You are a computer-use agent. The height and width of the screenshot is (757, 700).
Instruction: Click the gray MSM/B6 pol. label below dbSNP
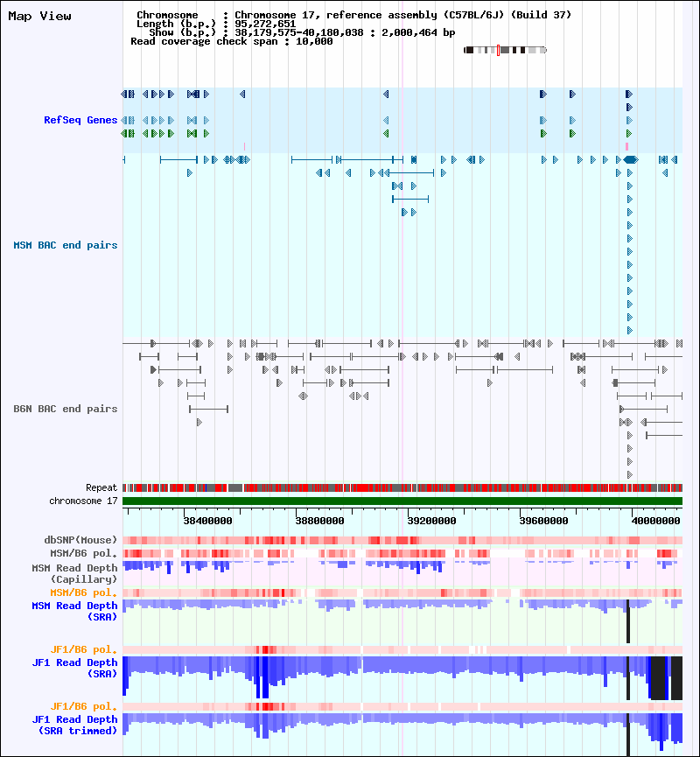[x=83, y=553]
